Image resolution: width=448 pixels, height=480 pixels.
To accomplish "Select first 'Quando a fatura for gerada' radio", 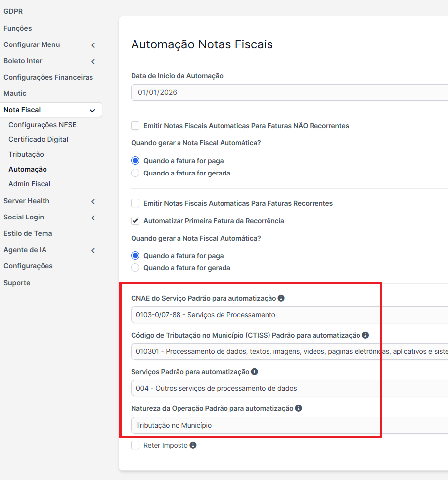I will tap(135, 173).
